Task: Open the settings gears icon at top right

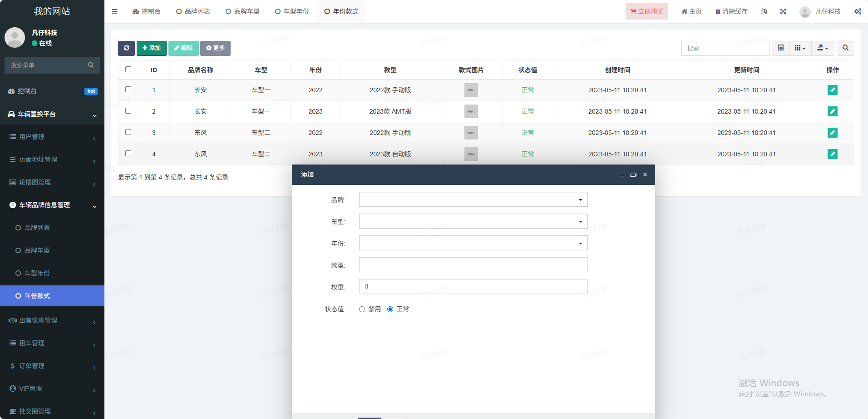Action: pyautogui.click(x=858, y=11)
